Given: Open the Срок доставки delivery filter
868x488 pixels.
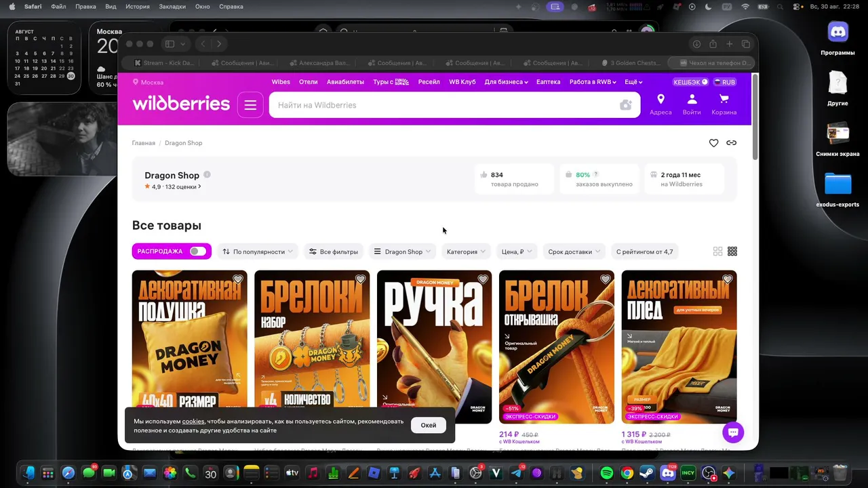Looking at the screenshot, I should 574,251.
